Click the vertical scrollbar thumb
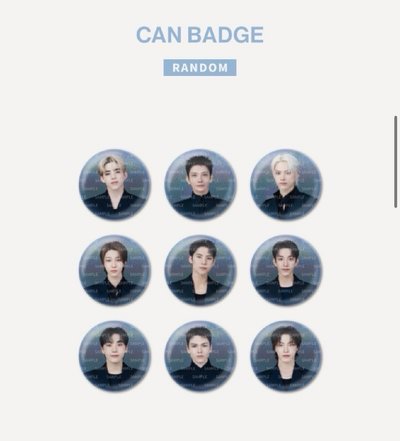 (x=396, y=162)
